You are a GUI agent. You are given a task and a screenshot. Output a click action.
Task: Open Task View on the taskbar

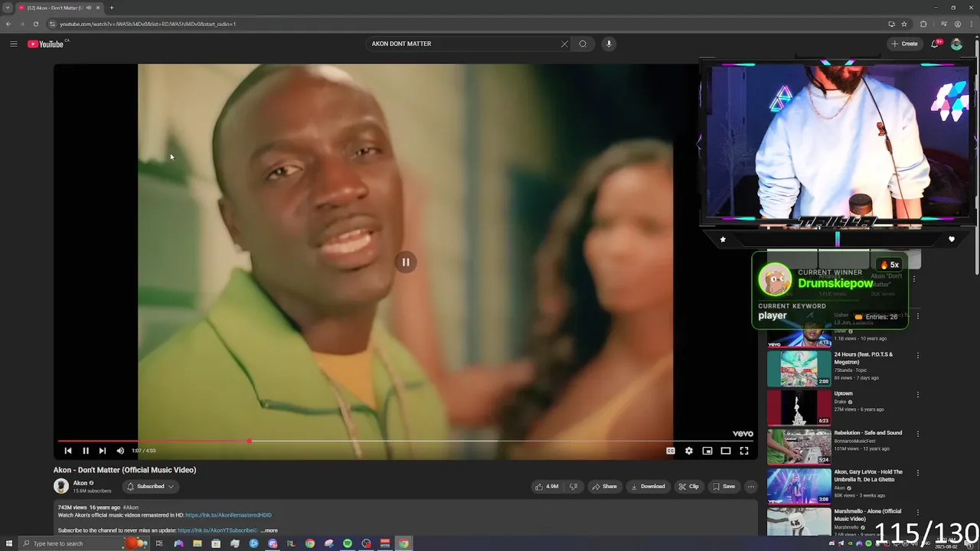click(159, 543)
